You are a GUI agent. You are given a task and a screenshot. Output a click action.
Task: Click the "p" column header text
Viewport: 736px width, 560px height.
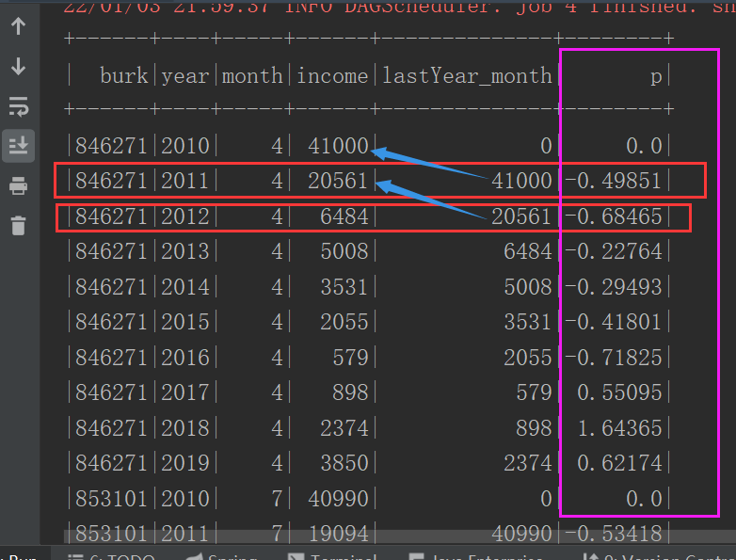pos(656,76)
